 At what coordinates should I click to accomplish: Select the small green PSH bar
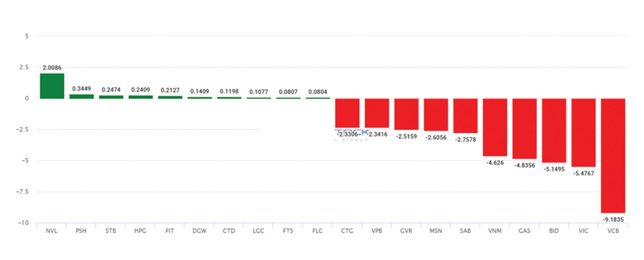(82, 96)
